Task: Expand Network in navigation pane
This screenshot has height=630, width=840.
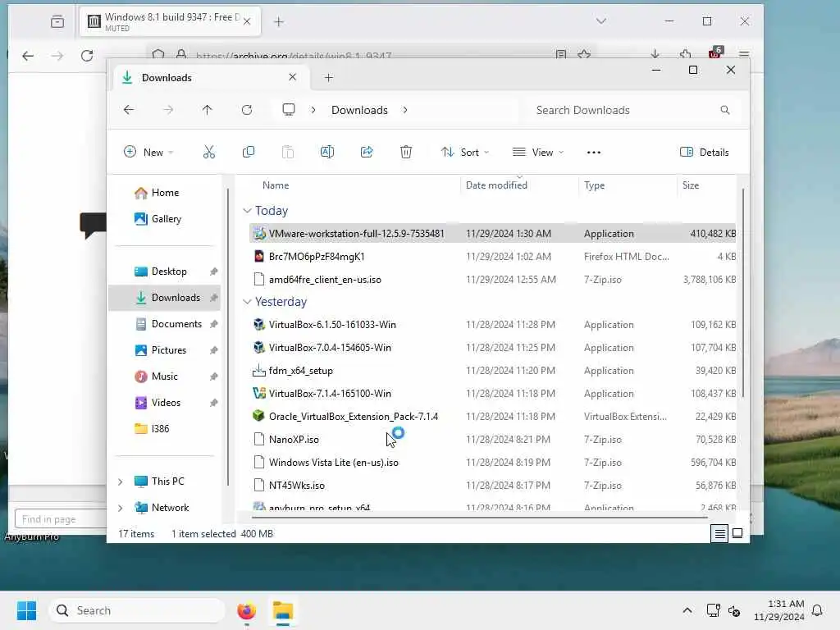Action: pos(121,508)
